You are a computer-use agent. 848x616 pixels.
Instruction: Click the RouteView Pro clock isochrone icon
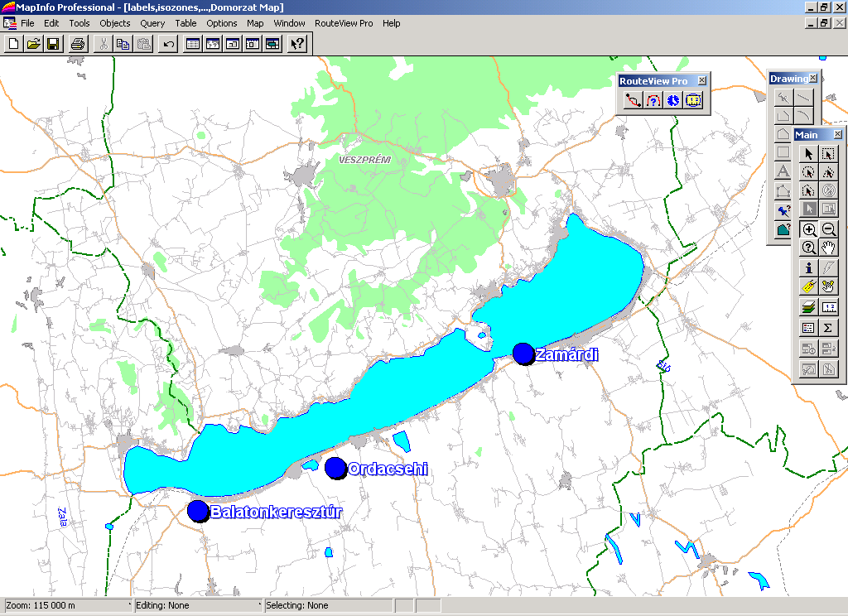coord(673,100)
